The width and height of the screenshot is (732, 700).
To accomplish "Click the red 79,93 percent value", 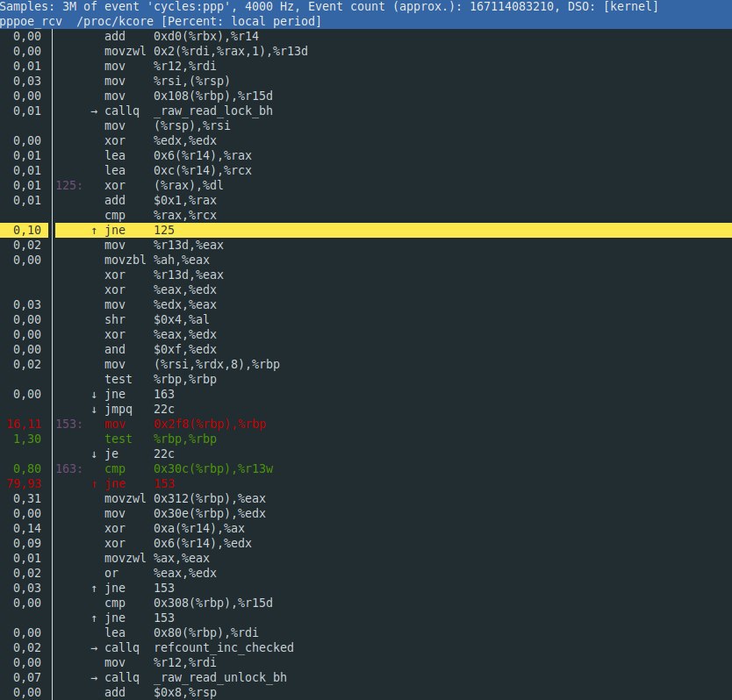I will [x=24, y=483].
